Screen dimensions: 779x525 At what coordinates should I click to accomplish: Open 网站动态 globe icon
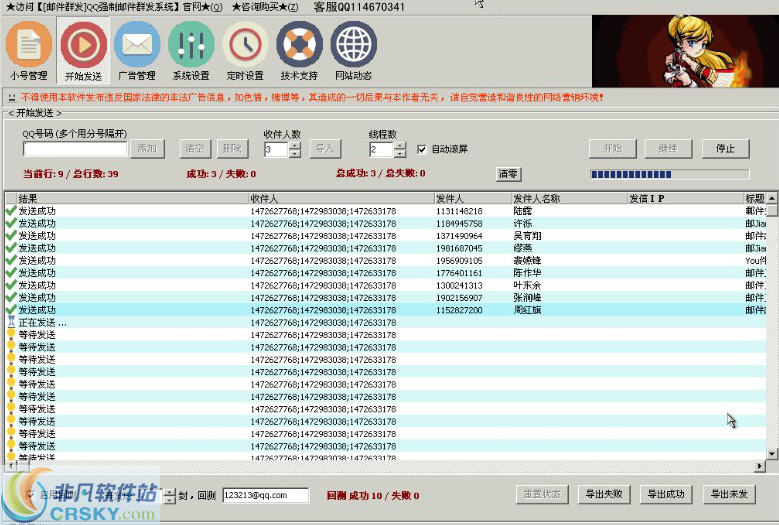354,50
